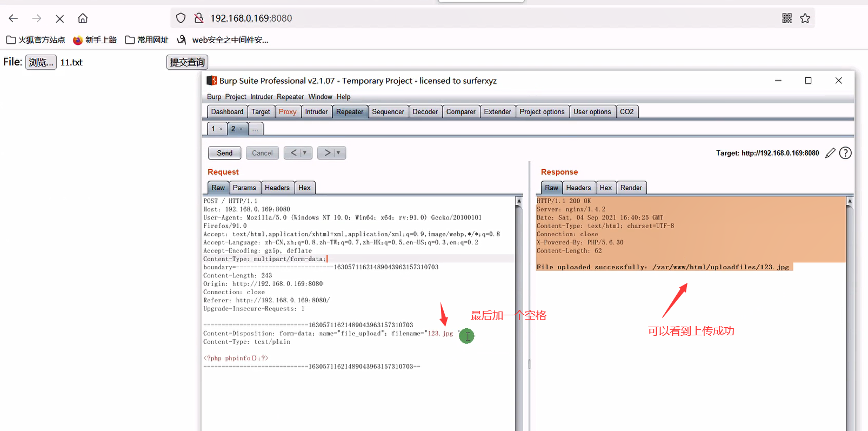Switch to the Decoder tab

pyautogui.click(x=425, y=112)
